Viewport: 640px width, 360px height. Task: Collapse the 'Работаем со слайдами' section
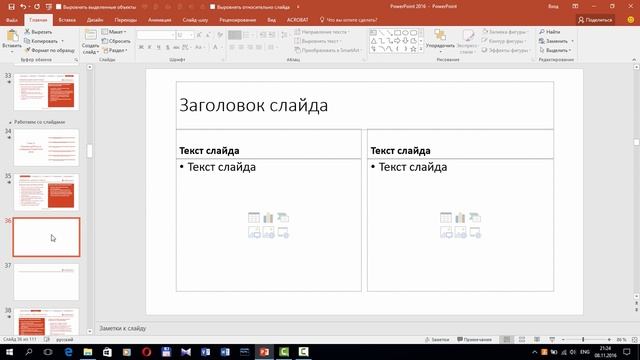(x=10, y=122)
